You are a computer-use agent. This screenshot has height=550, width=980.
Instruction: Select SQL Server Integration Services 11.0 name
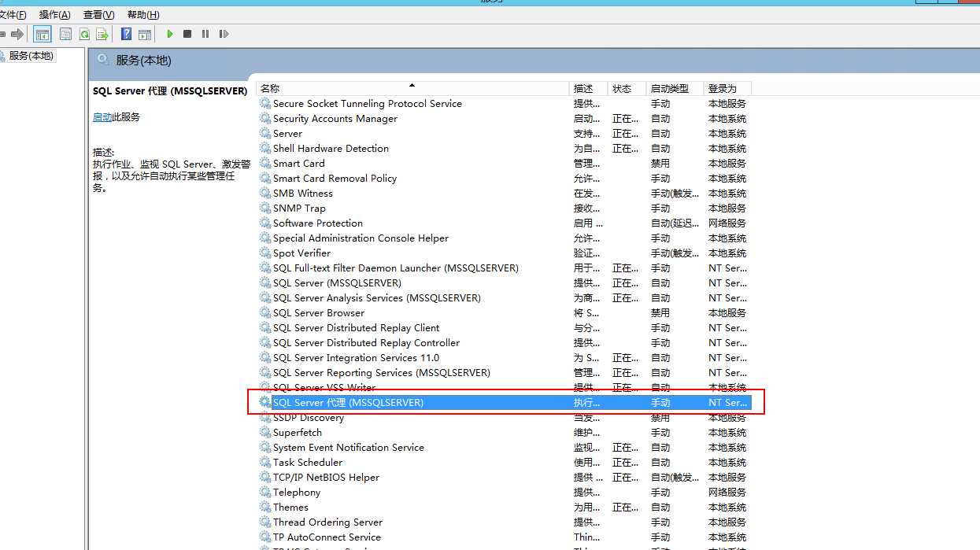coord(357,358)
